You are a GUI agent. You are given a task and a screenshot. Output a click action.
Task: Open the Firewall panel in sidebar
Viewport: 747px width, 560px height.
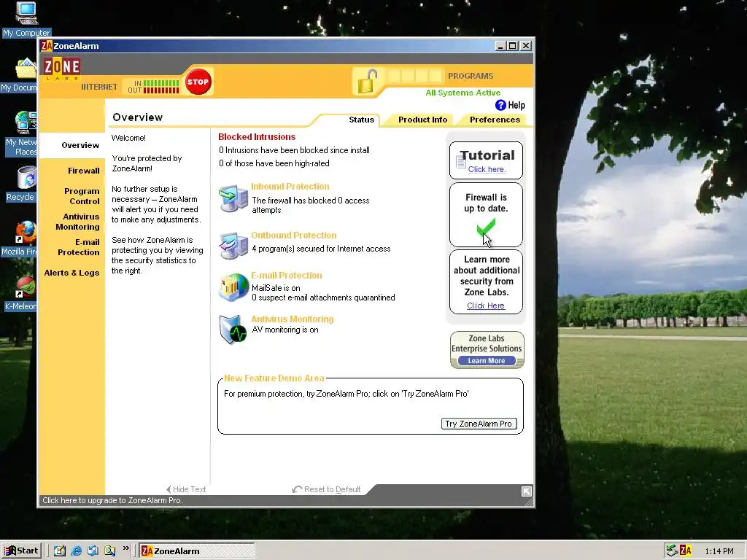pos(83,171)
